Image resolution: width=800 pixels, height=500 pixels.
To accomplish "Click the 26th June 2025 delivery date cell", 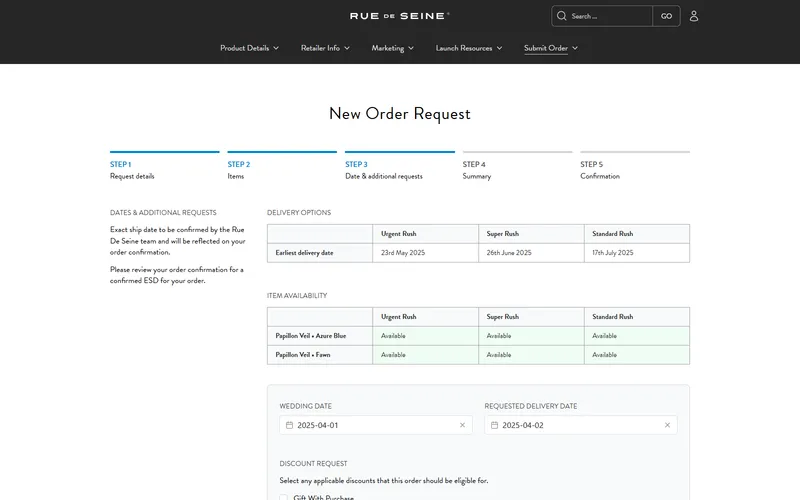I will pyautogui.click(x=531, y=253).
